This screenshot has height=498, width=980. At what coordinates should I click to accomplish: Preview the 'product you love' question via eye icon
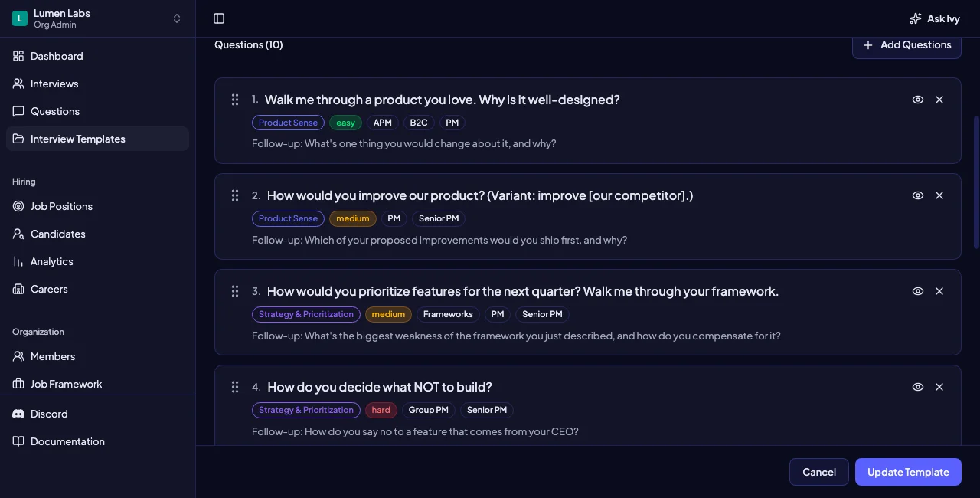coord(918,100)
